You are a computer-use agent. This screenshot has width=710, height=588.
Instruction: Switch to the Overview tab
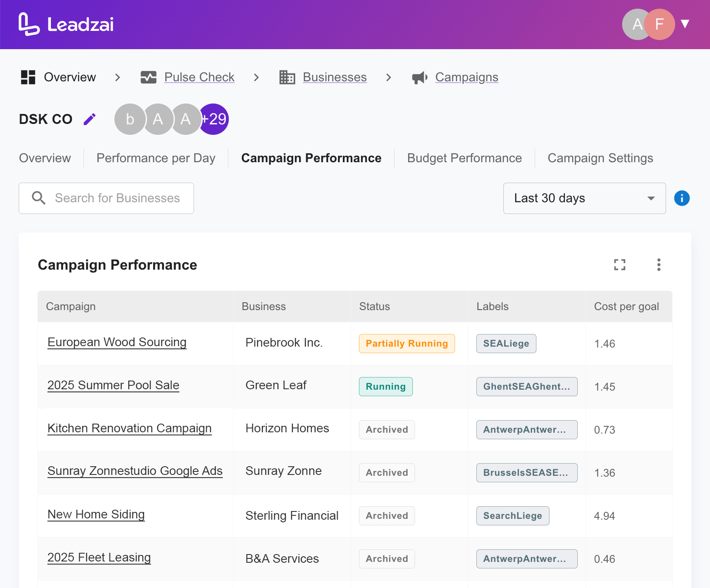click(x=45, y=158)
